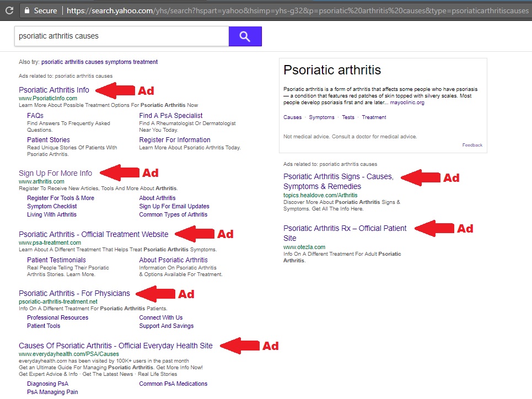This screenshot has width=532, height=399.
Task: Select Treatment in the knowledge panel
Action: point(374,117)
